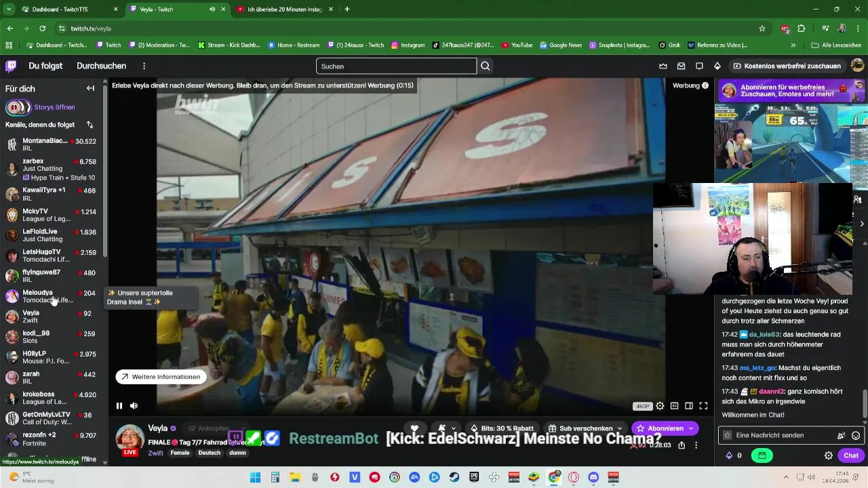Enter fullscreen on the video player
Screen dimensions: 868x488
703,406
